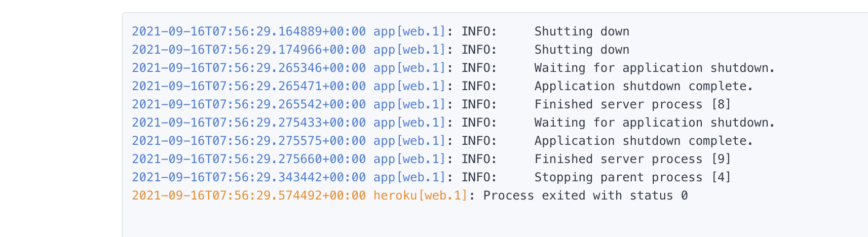Click first 'Application shutdown complete.' message
Image resolution: width=868 pixels, height=237 pixels.
tap(644, 86)
